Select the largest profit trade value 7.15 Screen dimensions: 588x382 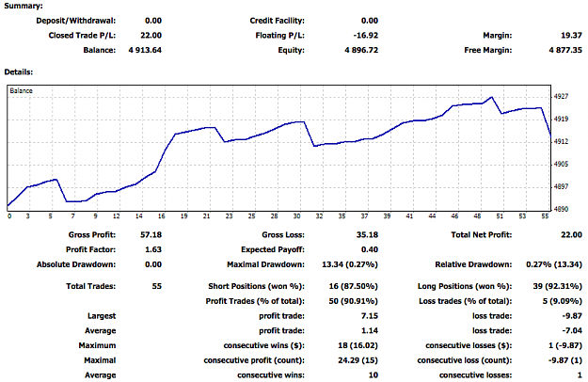[x=370, y=316]
